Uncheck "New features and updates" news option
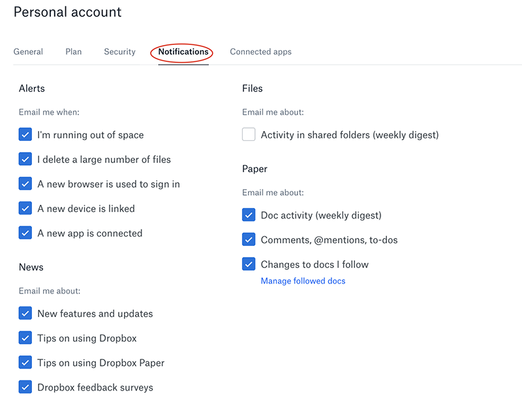 25,314
